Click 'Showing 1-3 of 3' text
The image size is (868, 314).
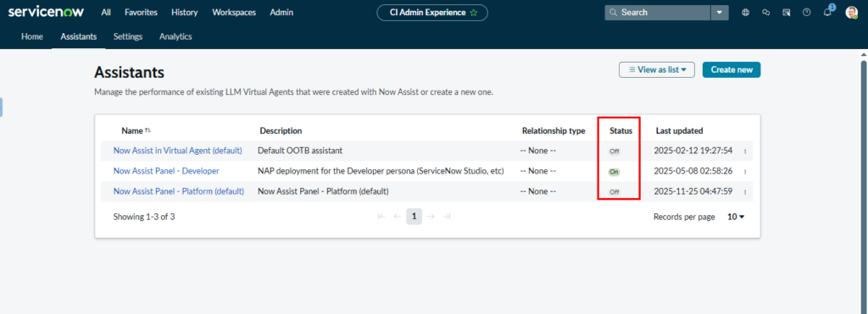click(144, 217)
